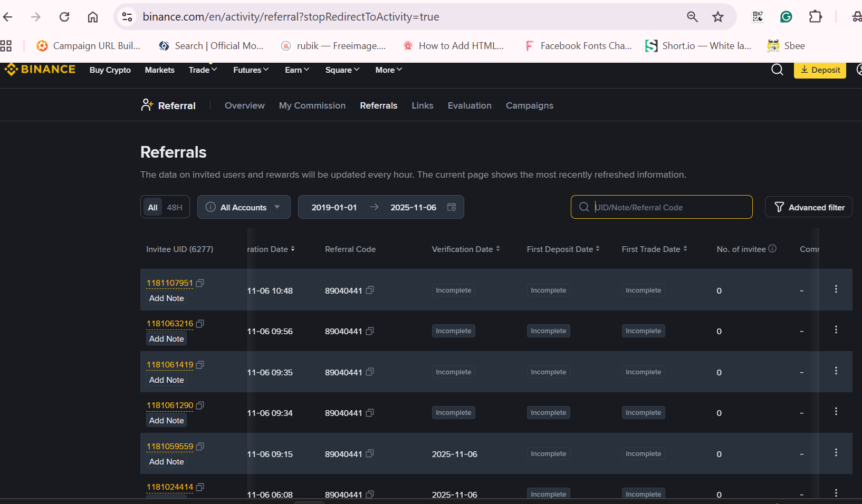The width and height of the screenshot is (862, 504).
Task: Open the Facebook Fonts bookmark
Action: click(578, 46)
